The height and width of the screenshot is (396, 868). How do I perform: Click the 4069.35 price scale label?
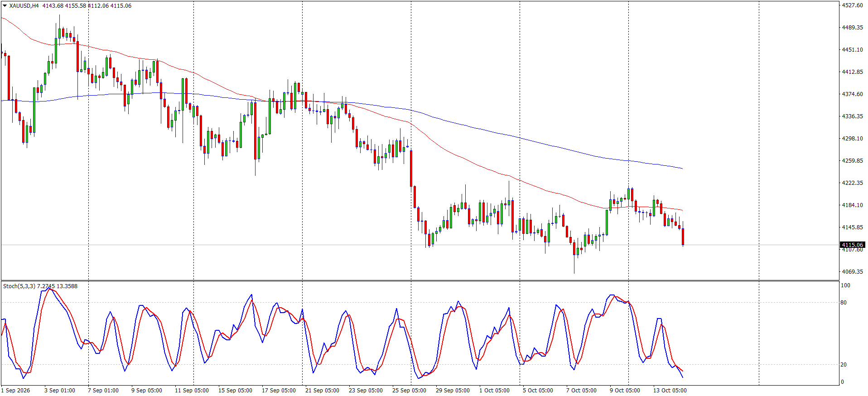852,272
